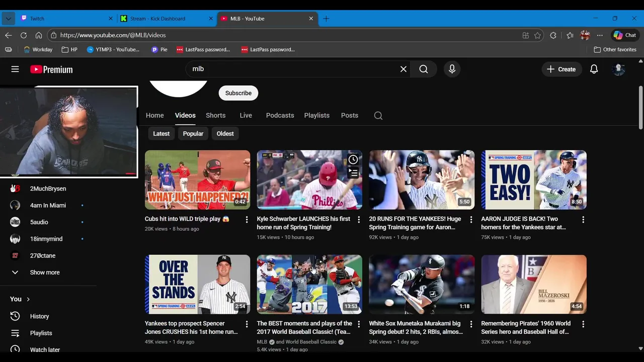Image resolution: width=644 pixels, height=362 pixels.
Task: Open options for Munetaka Murakami video
Action: click(x=471, y=324)
